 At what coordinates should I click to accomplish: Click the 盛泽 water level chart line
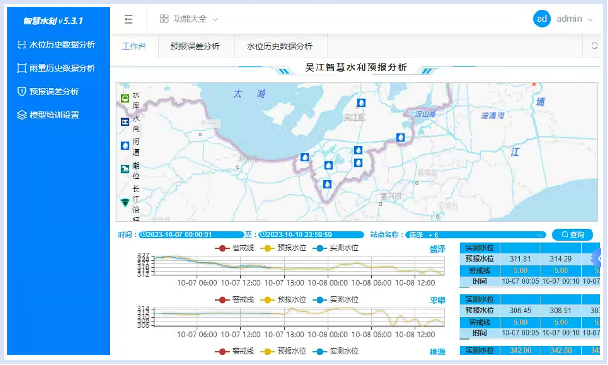click(299, 266)
